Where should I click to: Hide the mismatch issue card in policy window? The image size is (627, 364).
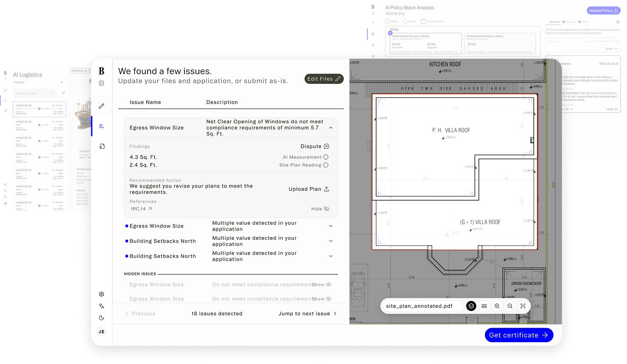pyautogui.click(x=612, y=109)
